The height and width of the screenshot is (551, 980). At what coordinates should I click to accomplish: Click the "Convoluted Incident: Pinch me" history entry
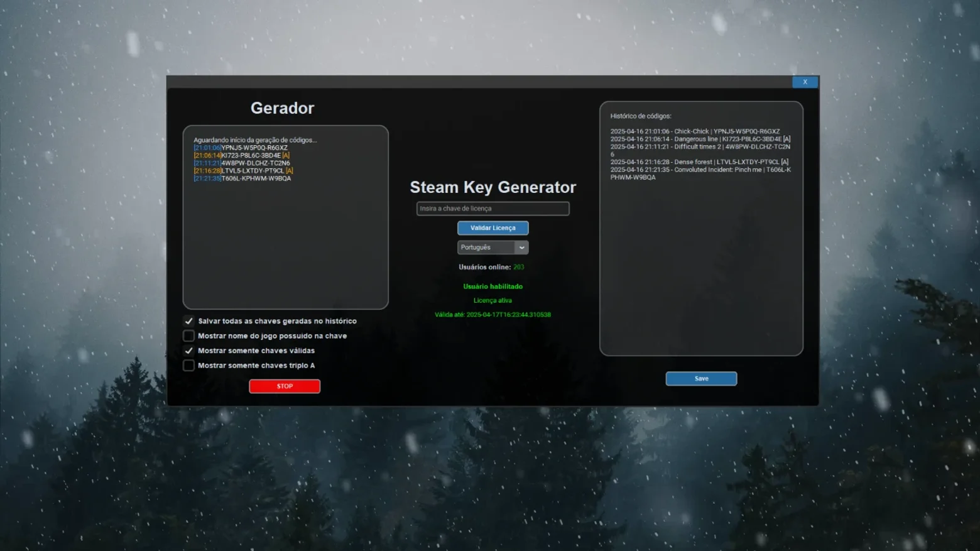coord(700,173)
